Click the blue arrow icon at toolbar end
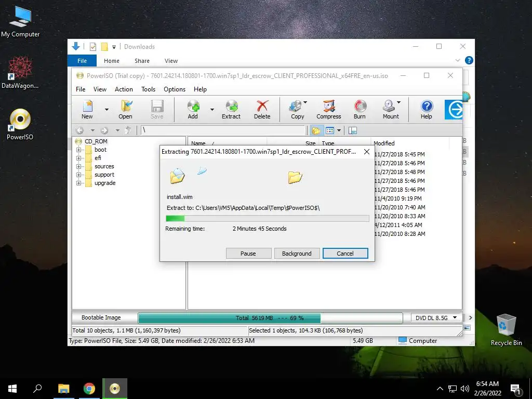This screenshot has width=532, height=399. pos(454,109)
